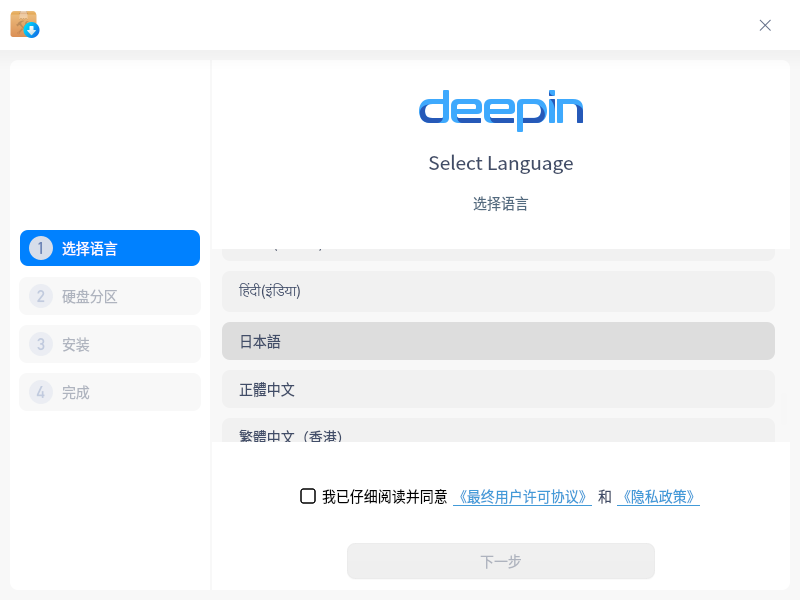Click the deepin installer app icon
The width and height of the screenshot is (800, 600).
coord(24,24)
